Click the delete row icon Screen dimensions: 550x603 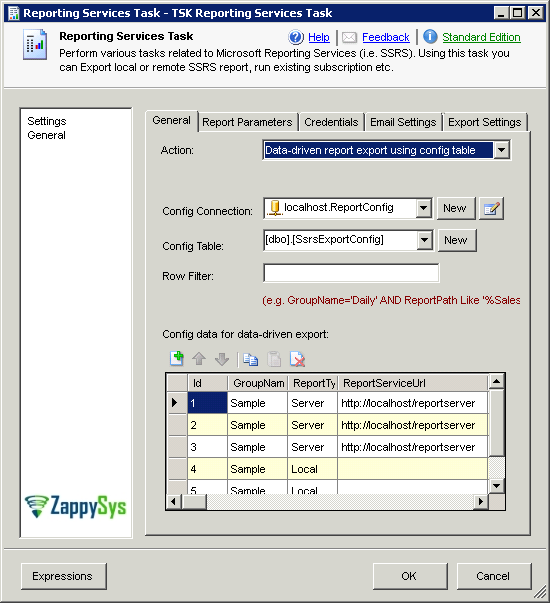click(297, 359)
